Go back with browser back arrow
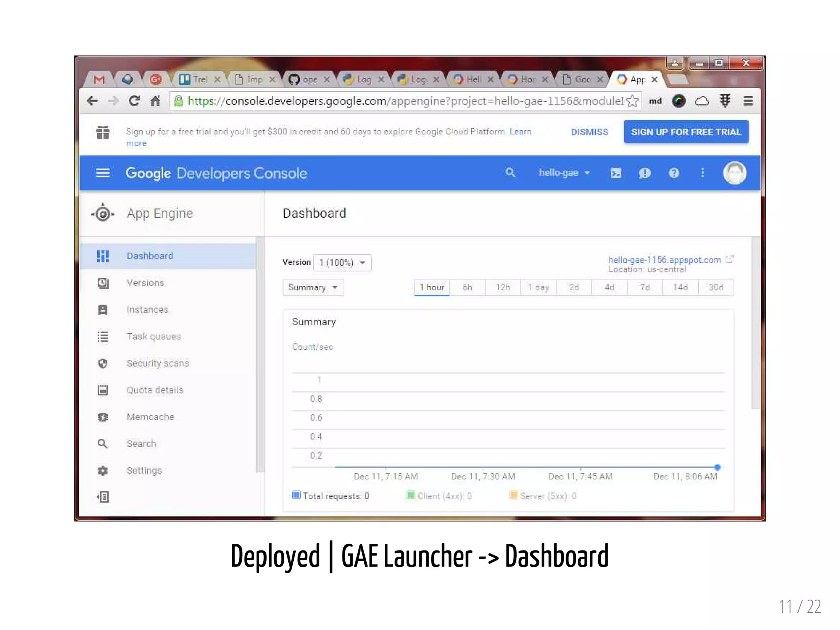Viewport: 840px width, 630px height. pyautogui.click(x=93, y=101)
